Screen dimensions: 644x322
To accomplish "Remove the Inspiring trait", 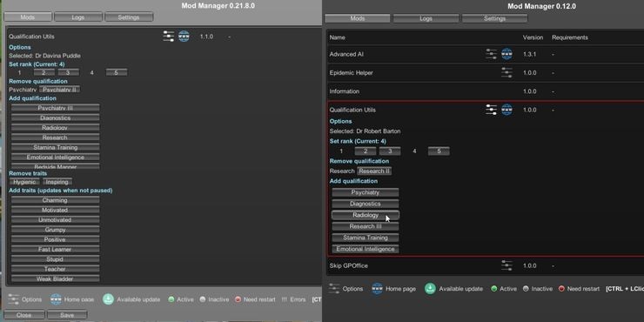I will [57, 182].
